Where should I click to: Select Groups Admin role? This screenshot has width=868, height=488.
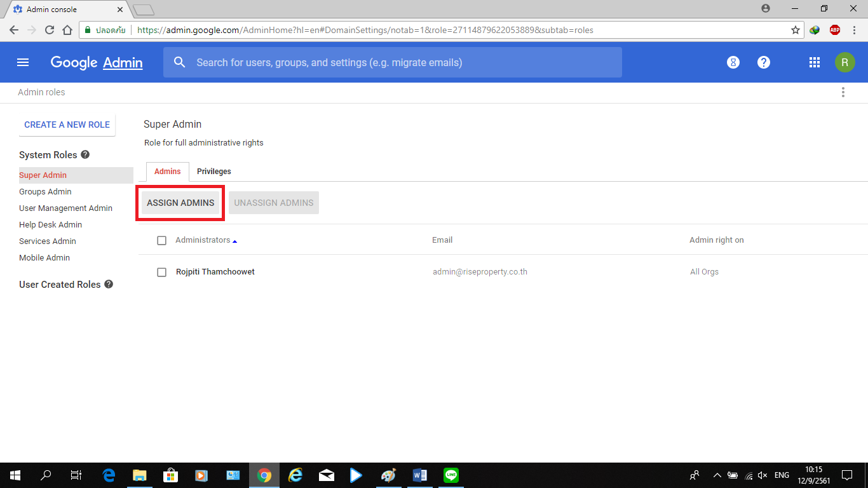[x=45, y=191]
